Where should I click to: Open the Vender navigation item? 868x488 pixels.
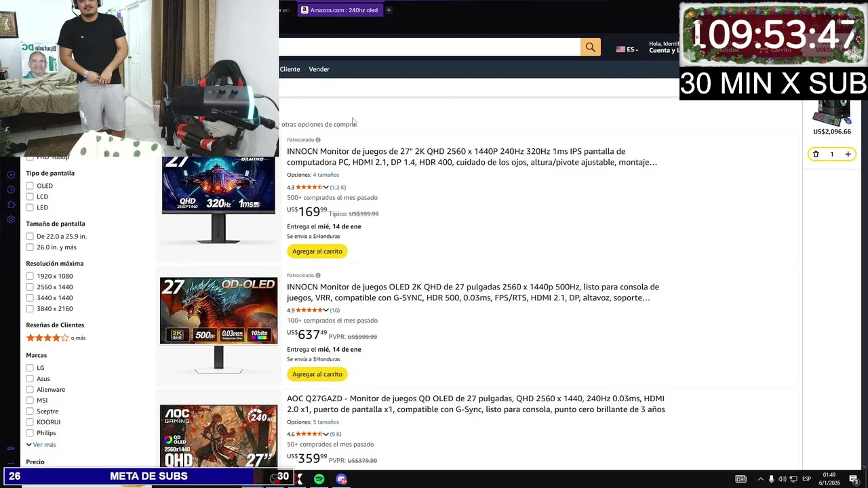[x=319, y=69]
